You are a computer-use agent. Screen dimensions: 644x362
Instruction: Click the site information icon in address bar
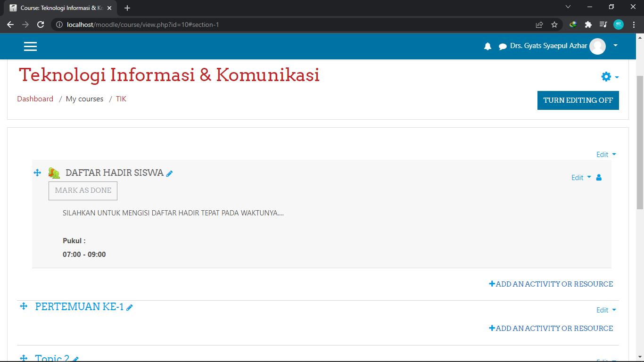(59, 25)
